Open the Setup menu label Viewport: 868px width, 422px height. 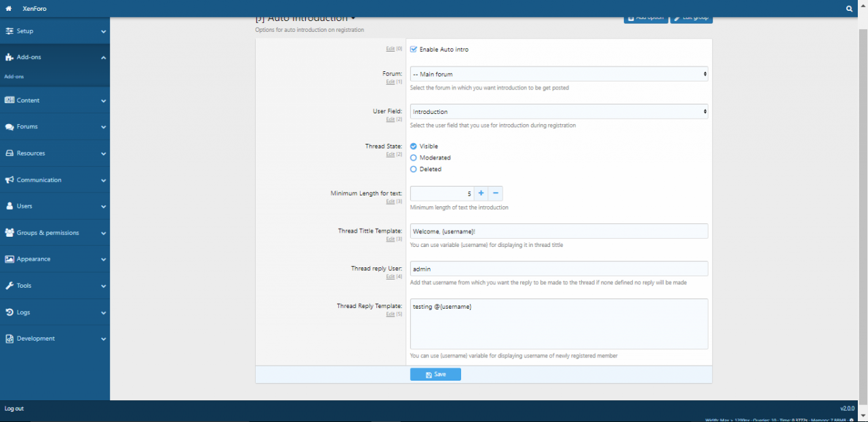tap(25, 31)
